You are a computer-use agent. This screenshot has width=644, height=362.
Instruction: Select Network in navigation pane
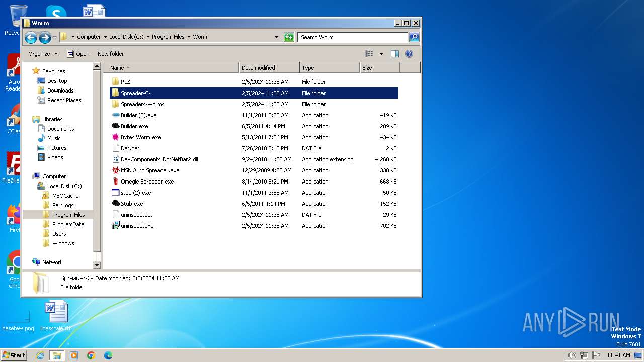52,262
